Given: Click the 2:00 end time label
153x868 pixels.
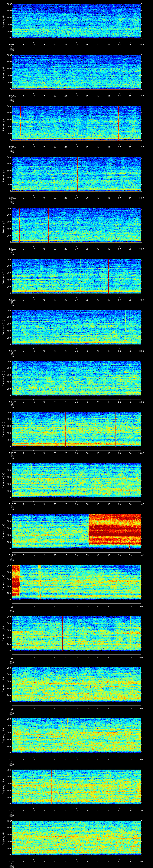Looking at the screenshot, I should pyautogui.click(x=141, y=44).
